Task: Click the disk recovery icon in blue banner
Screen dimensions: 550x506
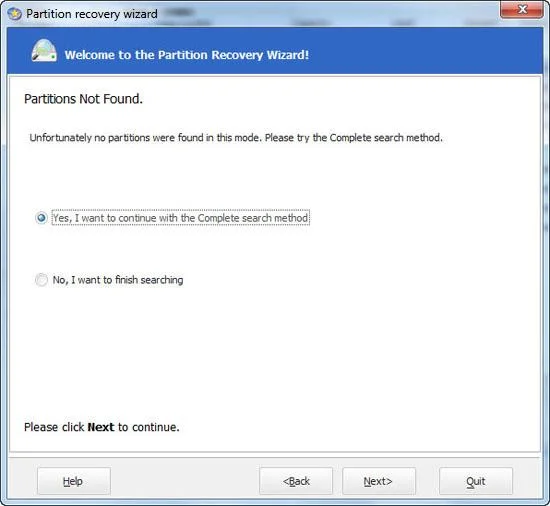Action: click(44, 51)
